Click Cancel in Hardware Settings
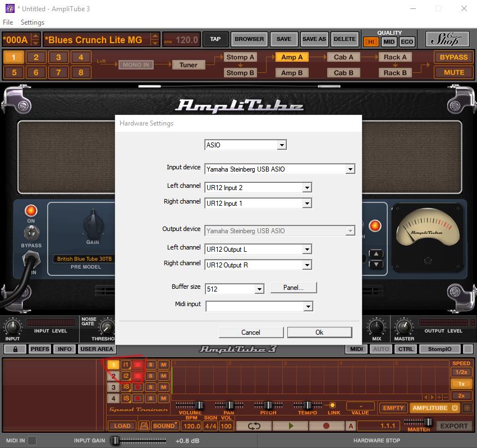The width and height of the screenshot is (477, 448). [x=251, y=332]
